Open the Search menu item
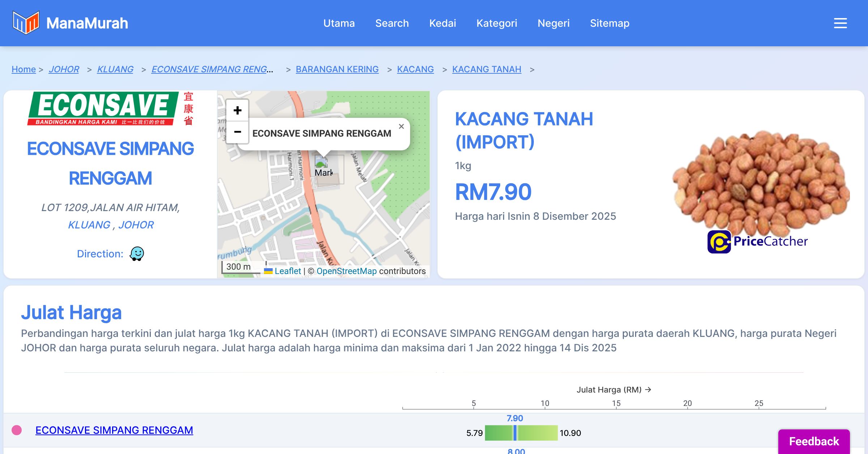The width and height of the screenshot is (868, 454). (x=392, y=23)
